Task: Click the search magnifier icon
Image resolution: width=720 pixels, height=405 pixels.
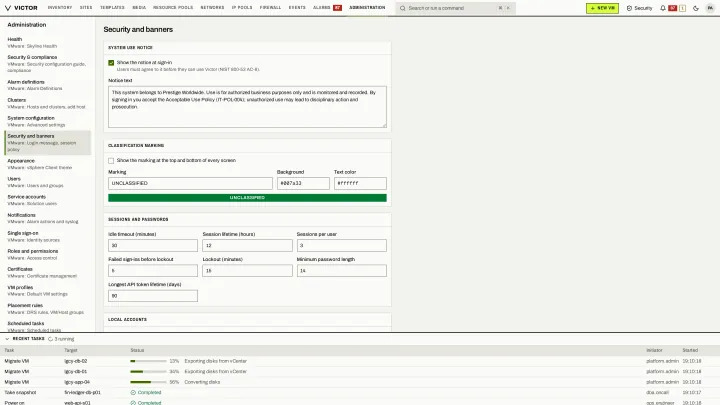Action: click(x=403, y=8)
